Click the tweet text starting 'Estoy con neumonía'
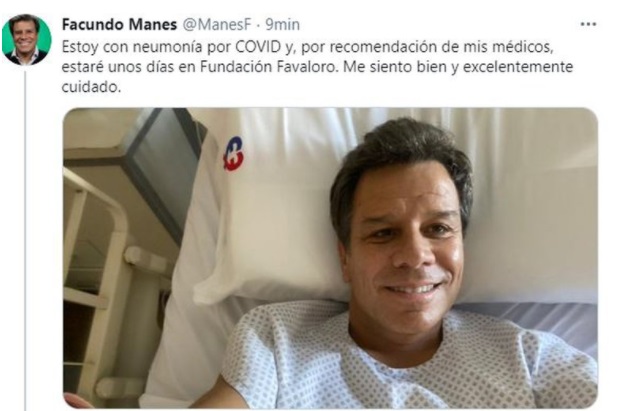Screen dimensions: 619x411 317,67
